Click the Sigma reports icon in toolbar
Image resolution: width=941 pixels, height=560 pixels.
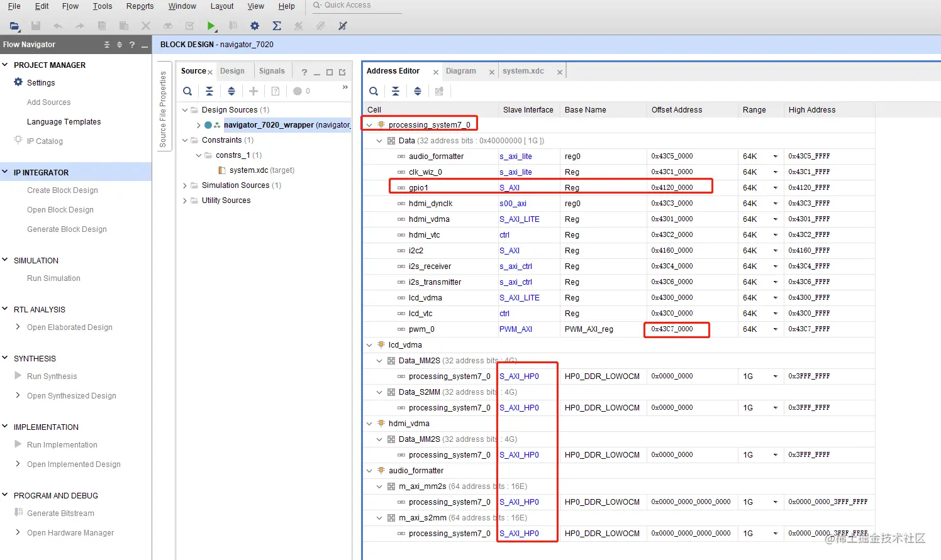point(277,26)
